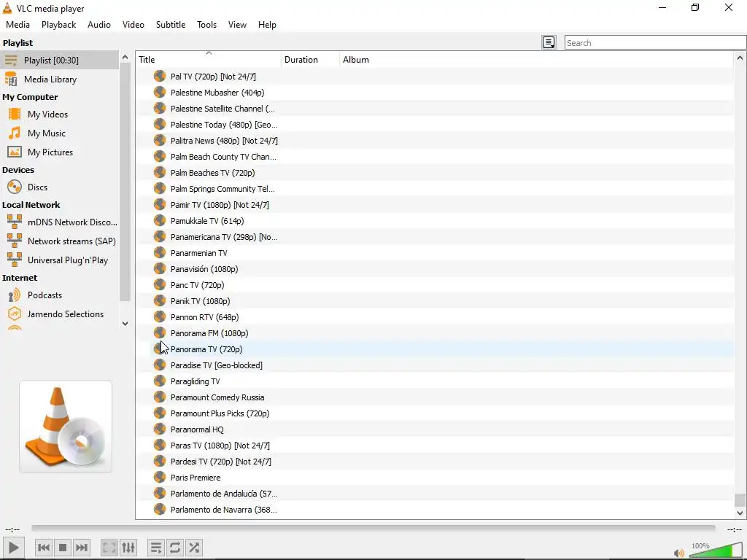
Task: Toggle fullscreen video mode
Action: pos(109,548)
